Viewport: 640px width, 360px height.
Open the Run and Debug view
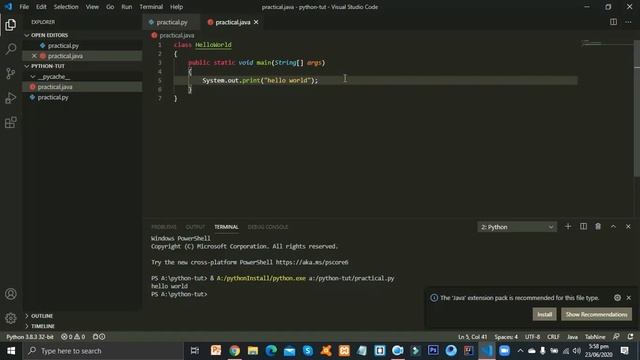(x=11, y=98)
